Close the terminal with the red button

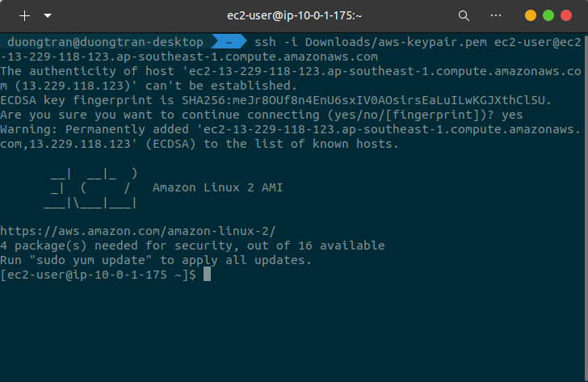click(566, 15)
